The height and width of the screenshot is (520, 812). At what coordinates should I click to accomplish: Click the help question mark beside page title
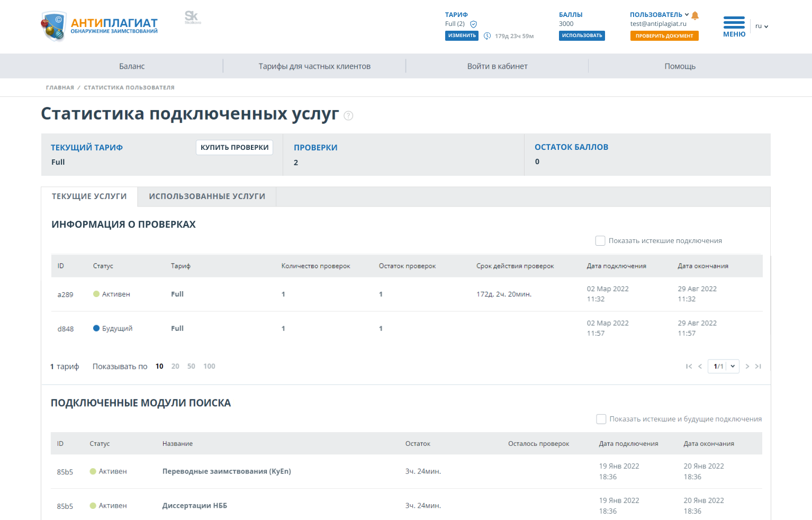[x=348, y=115]
